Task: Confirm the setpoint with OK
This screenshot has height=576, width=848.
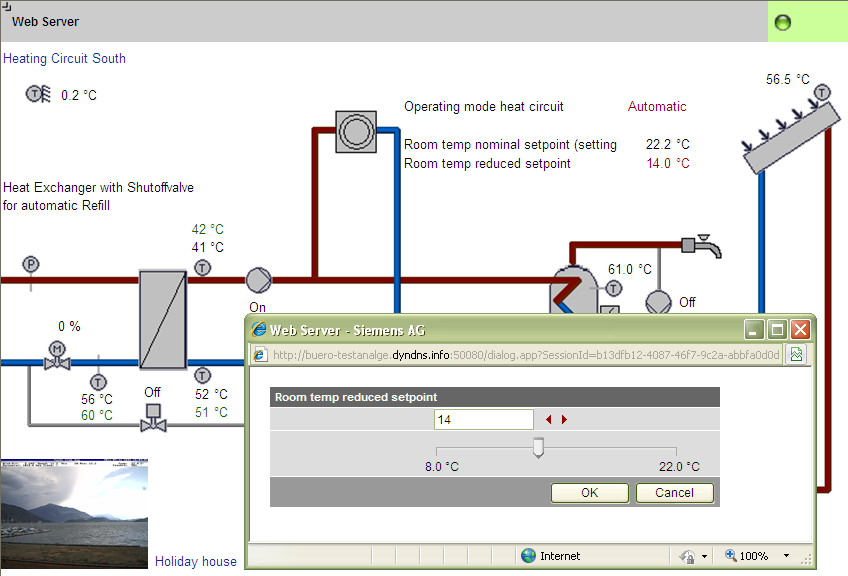Action: [589, 493]
